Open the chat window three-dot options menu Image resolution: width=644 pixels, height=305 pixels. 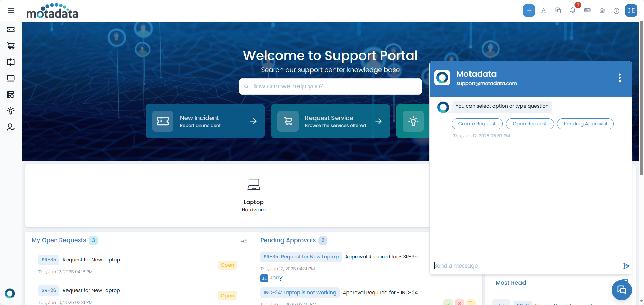point(619,78)
